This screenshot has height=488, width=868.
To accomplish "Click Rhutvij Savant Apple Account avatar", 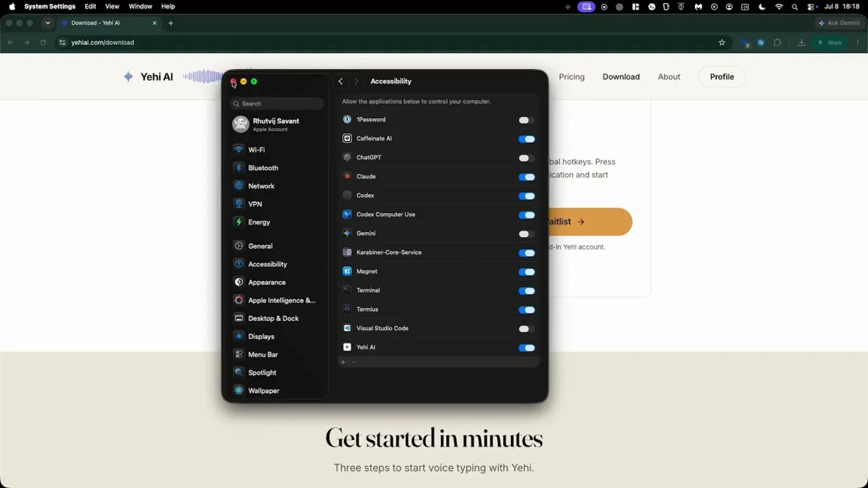I will (240, 124).
